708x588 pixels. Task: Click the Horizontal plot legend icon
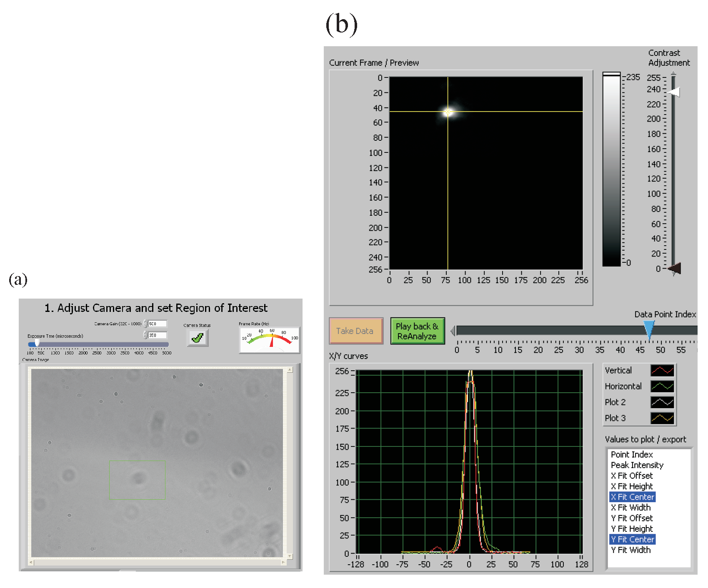(x=662, y=386)
